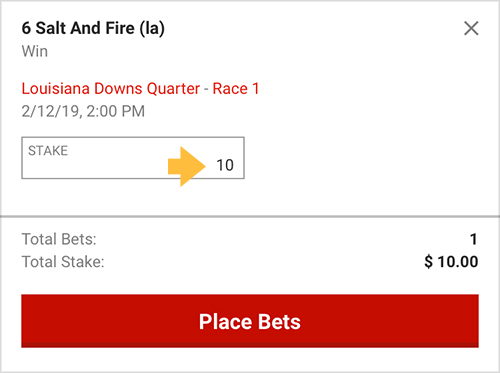Click the 2:00 PM post time
Screen dimensions: 500x373
click(x=116, y=111)
